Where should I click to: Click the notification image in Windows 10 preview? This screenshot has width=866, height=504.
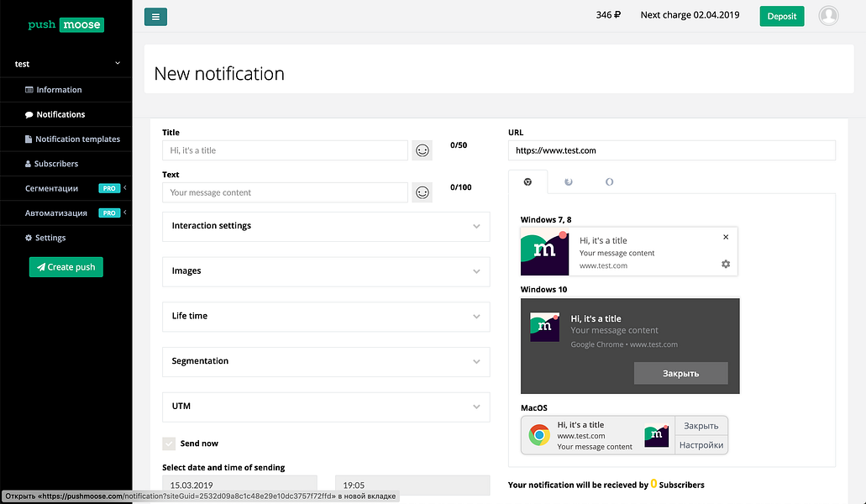pyautogui.click(x=544, y=327)
